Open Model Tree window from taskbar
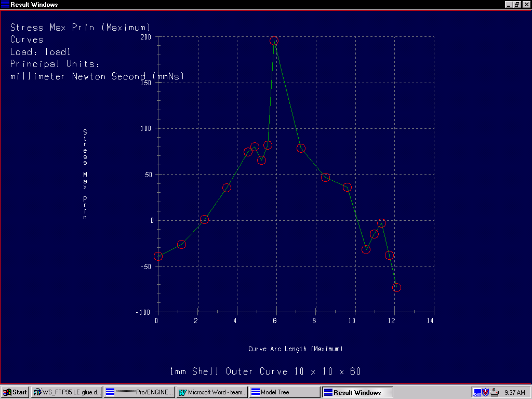Screen dimensions: 532x399 pyautogui.click(x=285, y=392)
